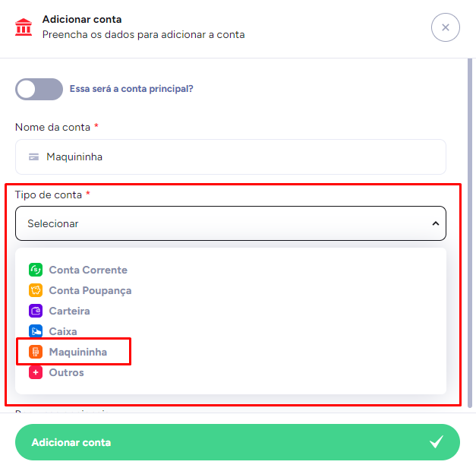
Task: Close the Adicionar conta dialog
Action: pos(445,27)
